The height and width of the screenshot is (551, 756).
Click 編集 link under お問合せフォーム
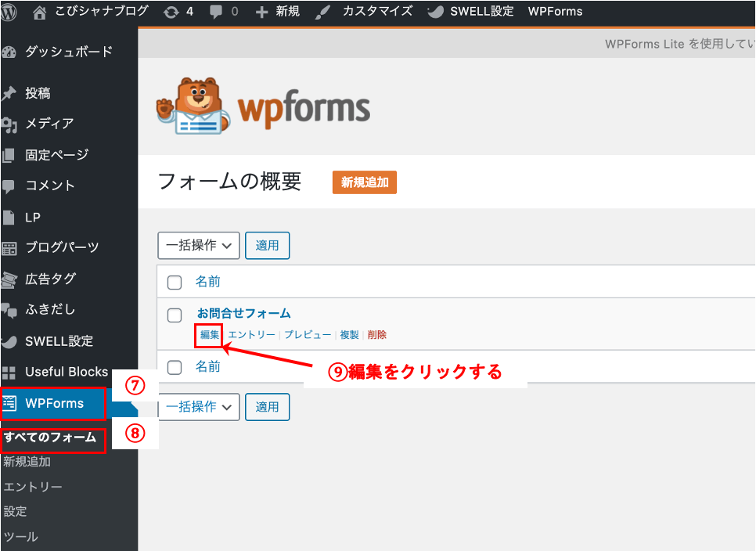click(209, 335)
